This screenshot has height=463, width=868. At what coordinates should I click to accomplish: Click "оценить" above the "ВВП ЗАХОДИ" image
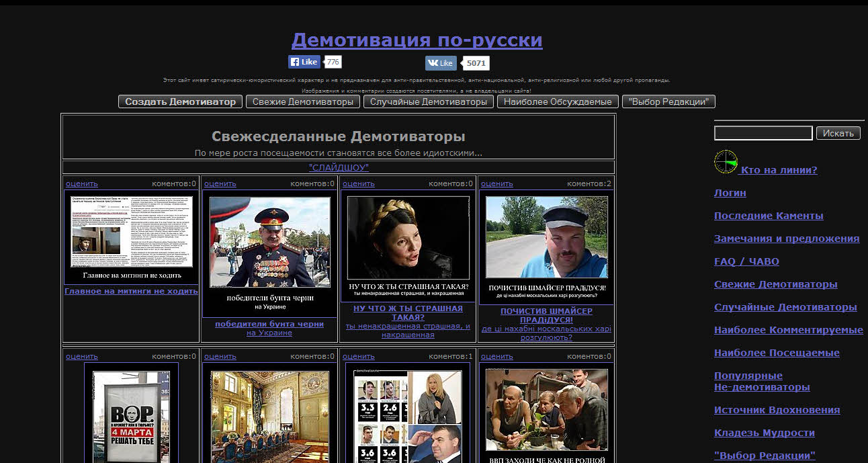(497, 356)
